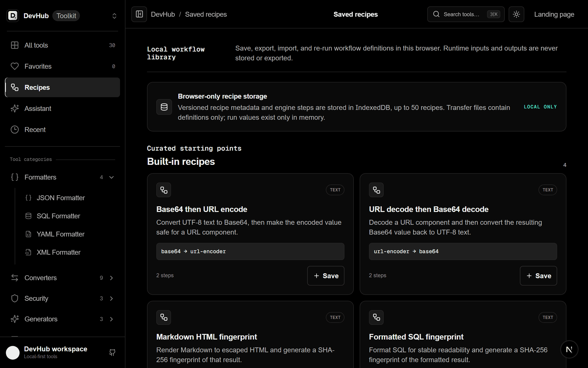Open the Formatted SQL fingerprint recipe title

tap(416, 337)
